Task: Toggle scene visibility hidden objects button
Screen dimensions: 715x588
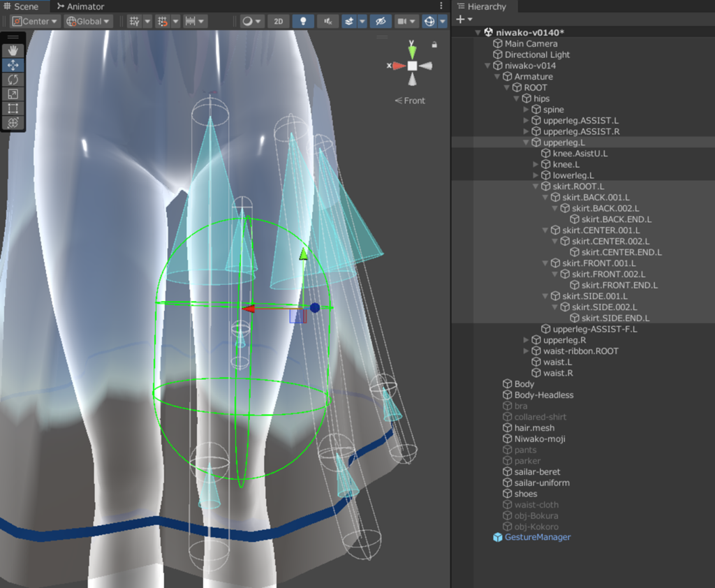Action: (380, 21)
